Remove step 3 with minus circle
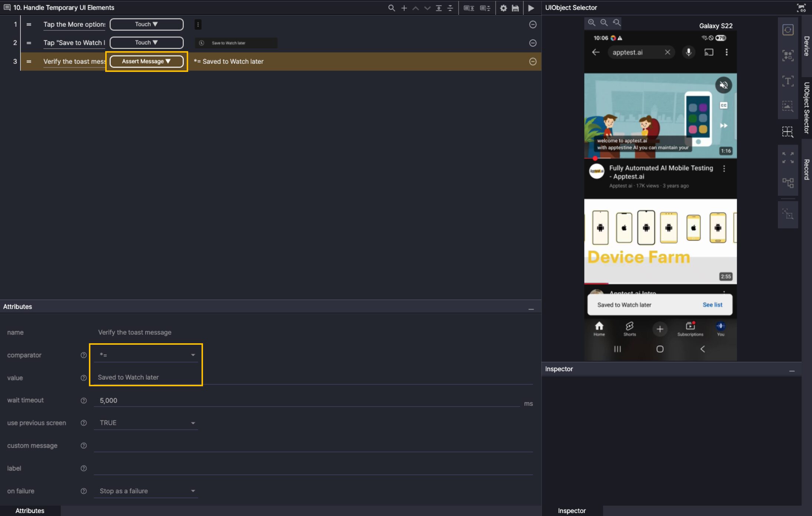This screenshot has width=812, height=516. point(533,62)
